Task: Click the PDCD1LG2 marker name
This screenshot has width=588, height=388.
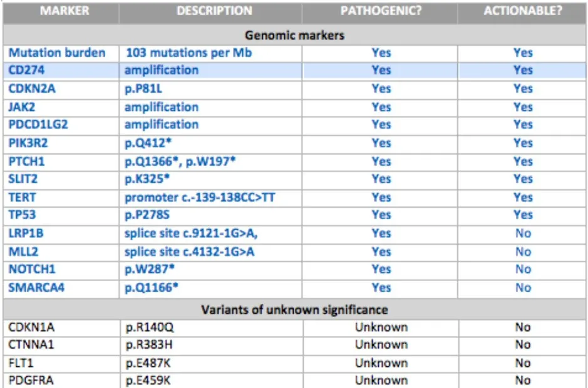Action: coord(38,125)
